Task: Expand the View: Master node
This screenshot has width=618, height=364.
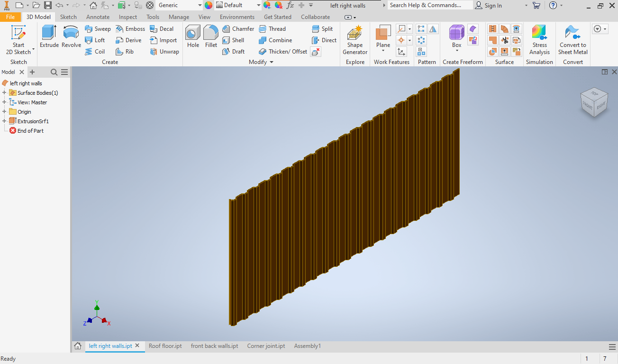Action: [x=5, y=102]
